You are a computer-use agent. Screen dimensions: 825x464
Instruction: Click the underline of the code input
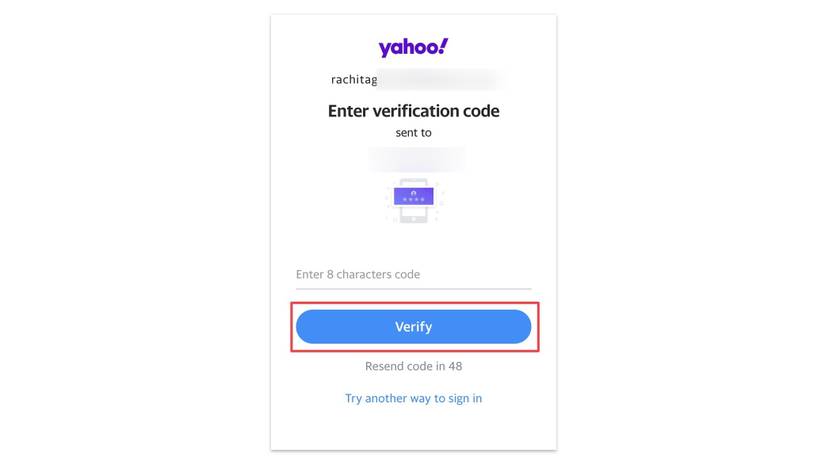click(413, 288)
